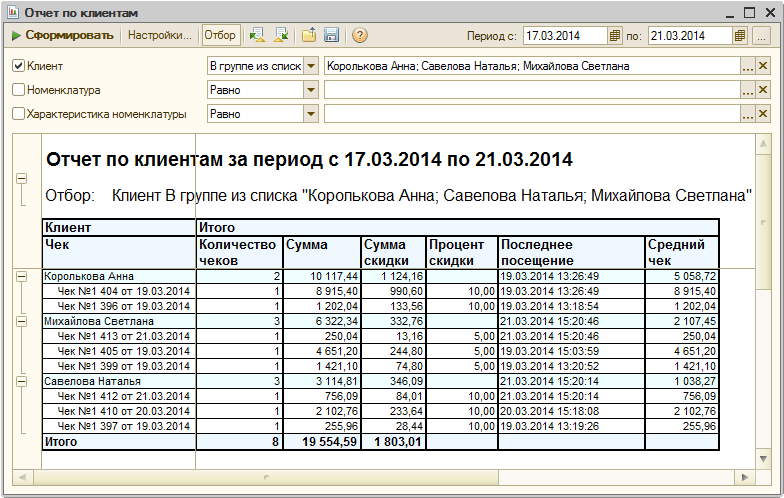Screen dimensions: 784x498
Task: Click the vertical scrollbar up arrow
Action: coord(764,144)
